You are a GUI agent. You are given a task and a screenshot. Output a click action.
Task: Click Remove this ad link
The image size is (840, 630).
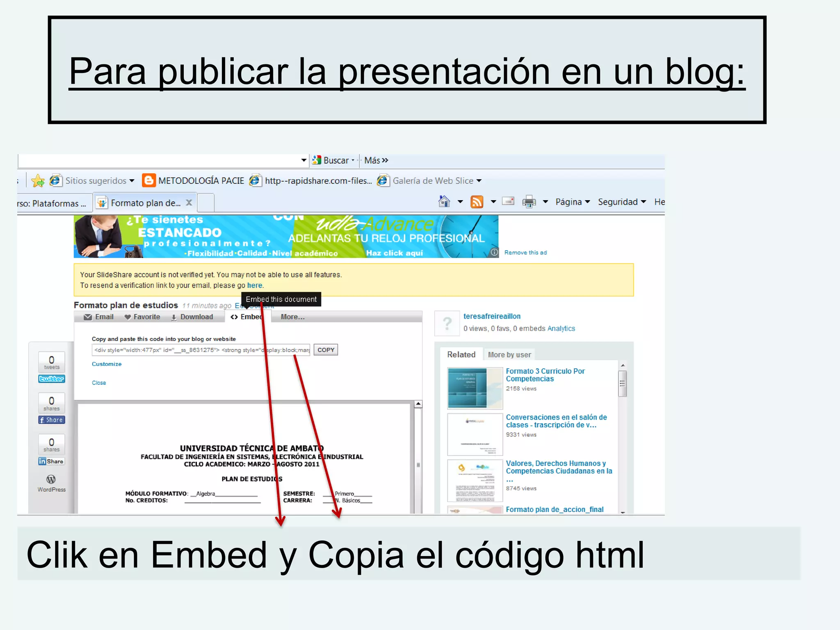point(525,252)
